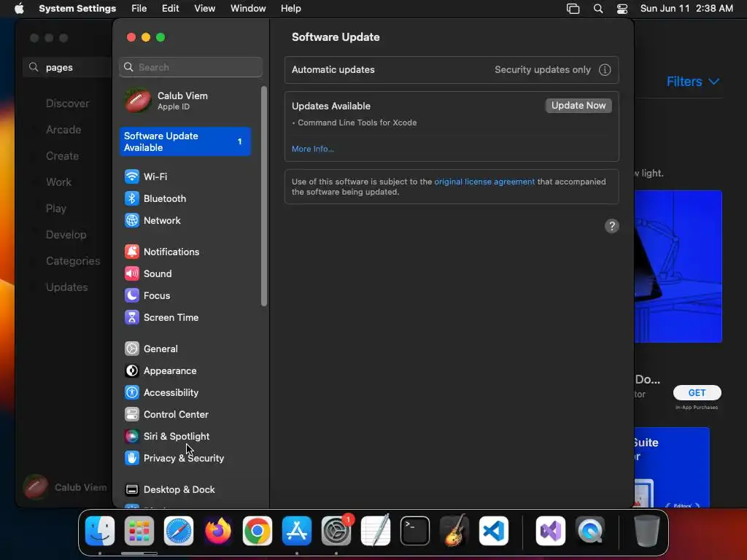Open Wi-Fi settings icon in sidebar

[131, 176]
